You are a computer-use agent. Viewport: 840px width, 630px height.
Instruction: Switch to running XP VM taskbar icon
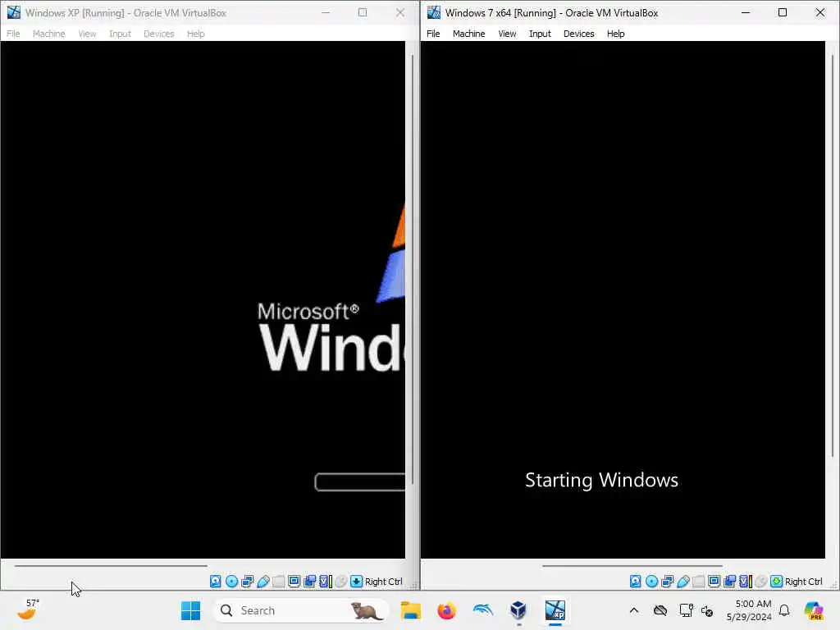coord(555,610)
